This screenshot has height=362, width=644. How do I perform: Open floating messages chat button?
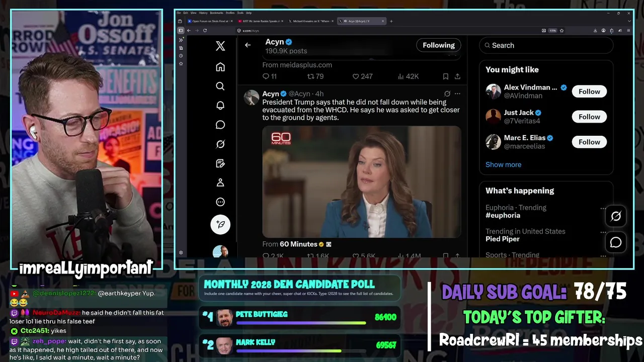click(x=616, y=242)
